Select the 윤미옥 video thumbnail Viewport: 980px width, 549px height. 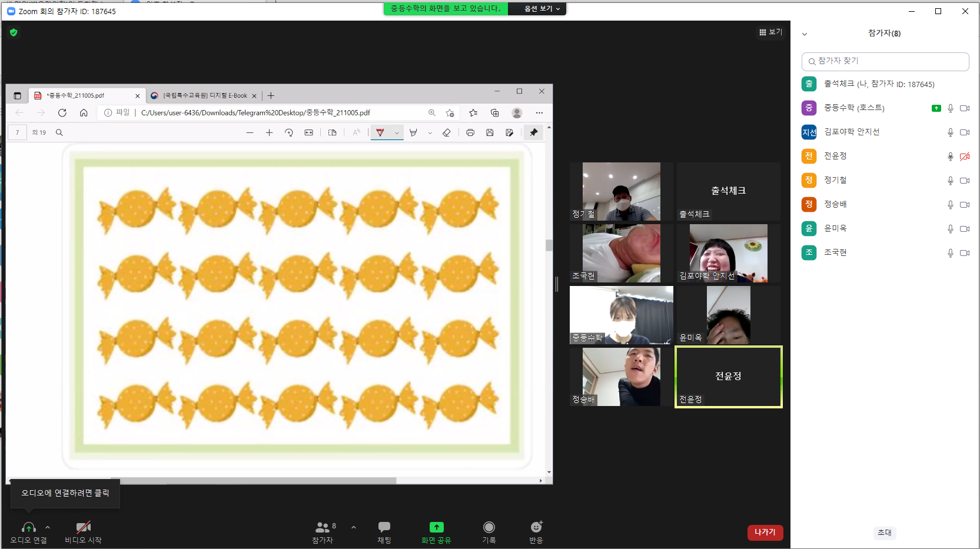pos(729,315)
